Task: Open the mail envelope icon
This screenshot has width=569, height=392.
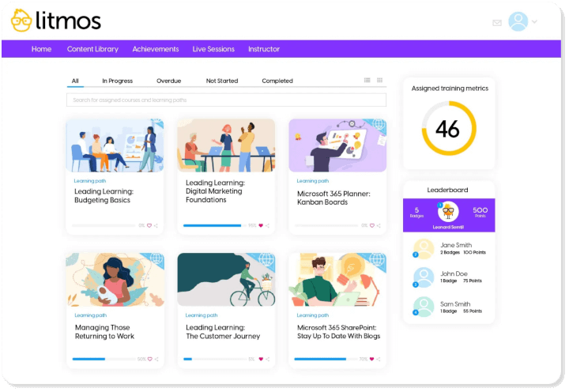Action: [x=497, y=23]
